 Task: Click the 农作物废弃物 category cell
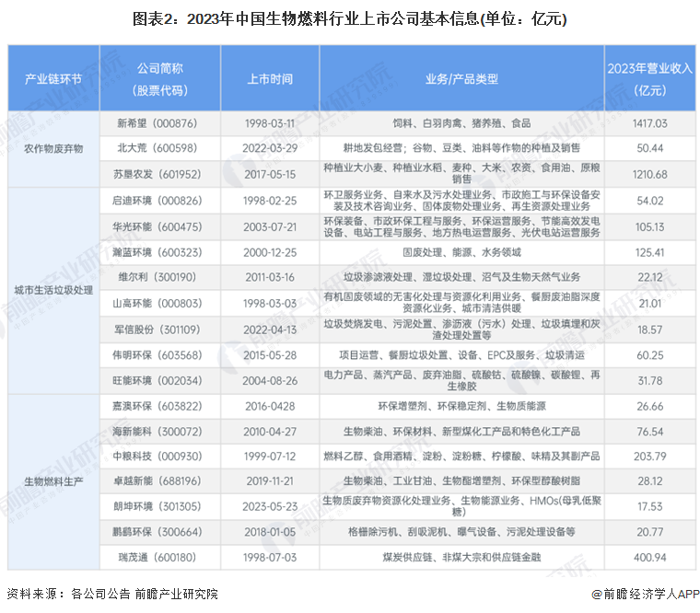coord(53,149)
